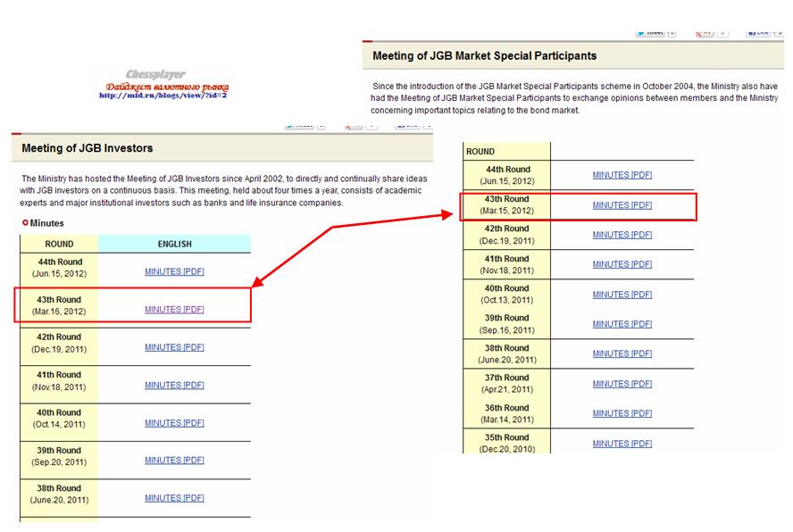Click the Meeting of JGB Investors heading
Image resolution: width=793 pixels, height=532 pixels.
tap(88, 148)
